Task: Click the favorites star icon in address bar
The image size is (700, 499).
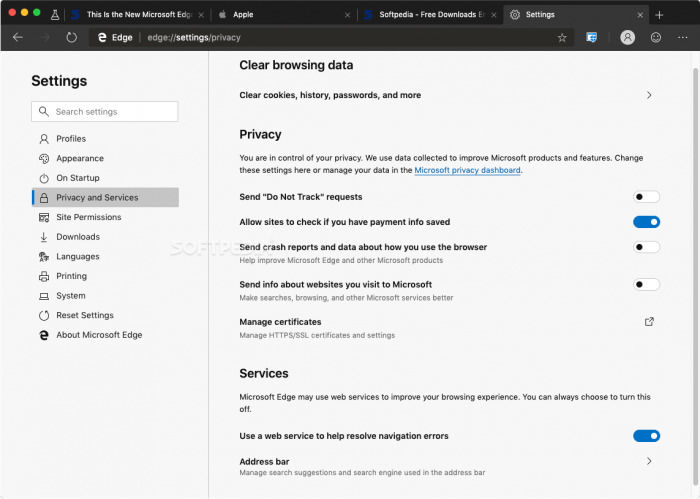Action: point(562,37)
